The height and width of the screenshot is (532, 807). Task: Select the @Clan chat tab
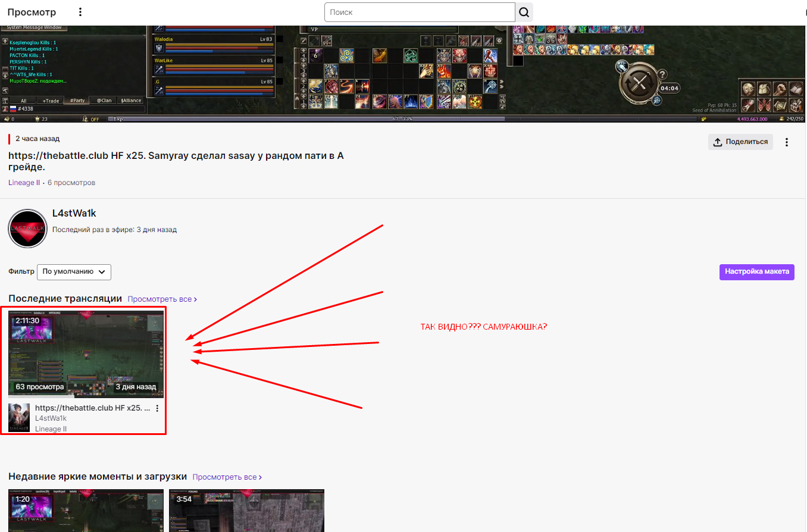click(104, 101)
